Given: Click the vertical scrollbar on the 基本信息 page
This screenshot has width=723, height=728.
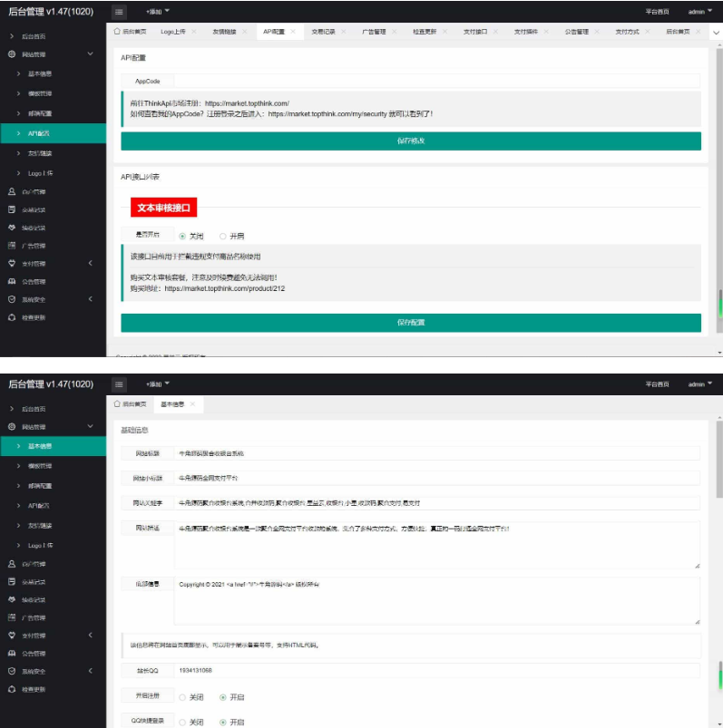Looking at the screenshot, I should [x=718, y=544].
